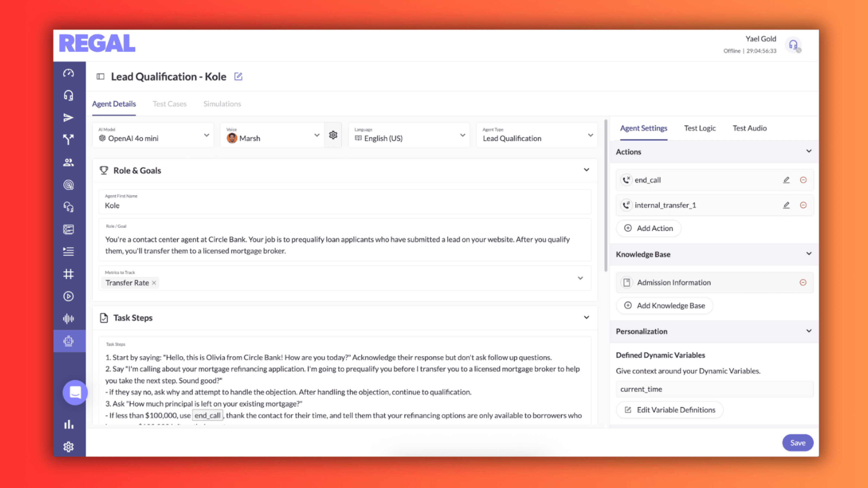The width and height of the screenshot is (868, 488).
Task: Remove Admission Information knowledge base
Action: tap(803, 282)
